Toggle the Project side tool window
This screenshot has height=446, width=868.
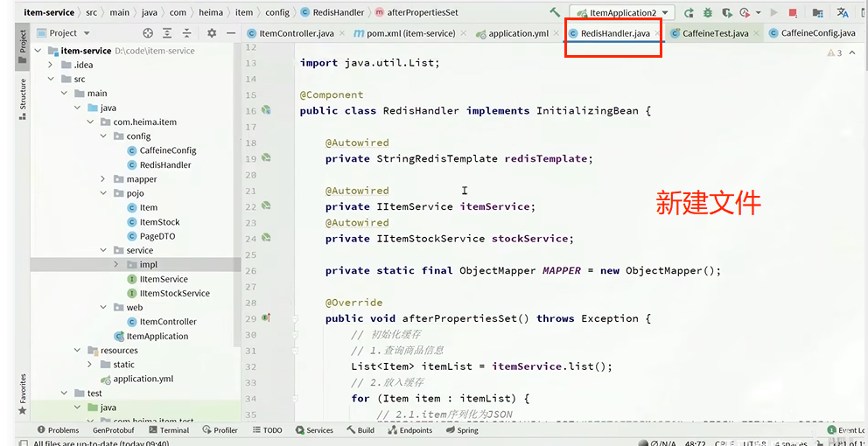coord(23,46)
